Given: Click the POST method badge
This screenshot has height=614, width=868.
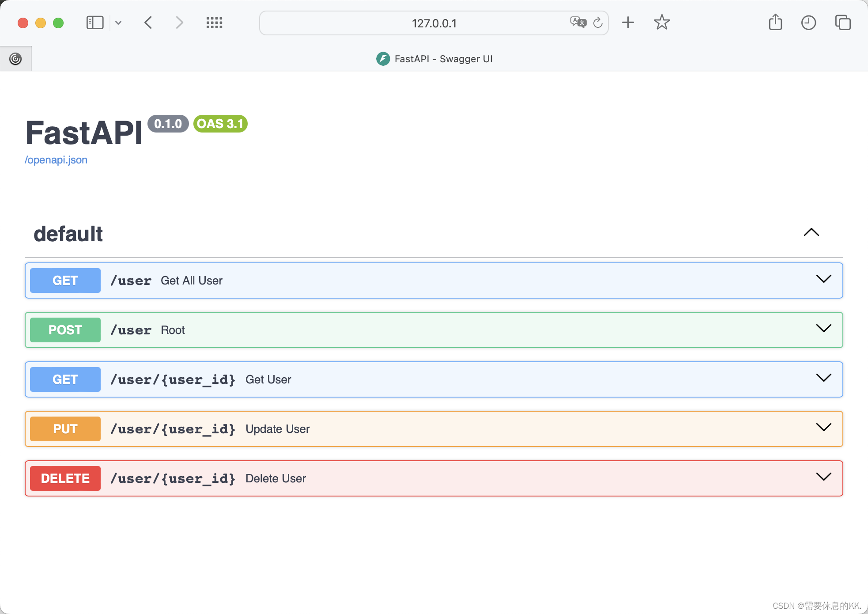Looking at the screenshot, I should coord(65,330).
